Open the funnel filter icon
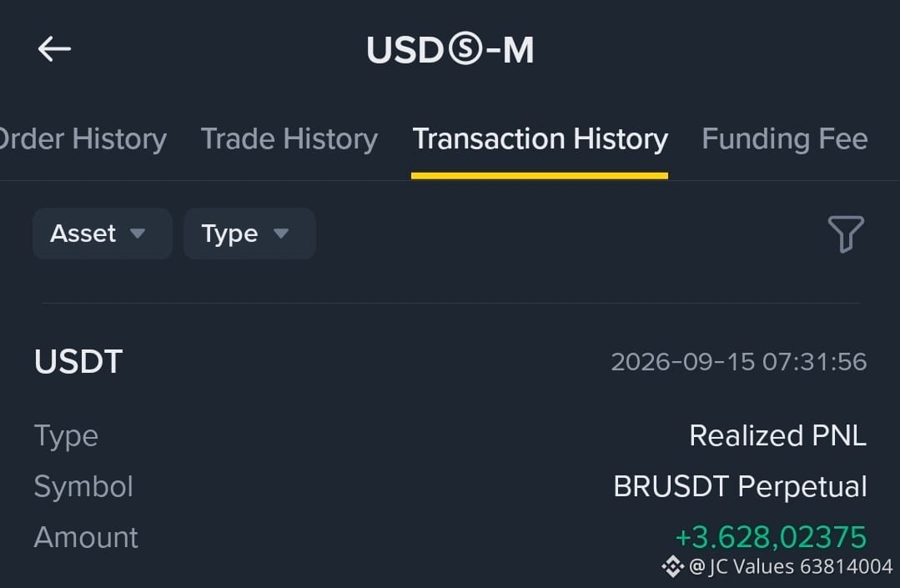Screen dimensions: 900x588 (x=846, y=234)
